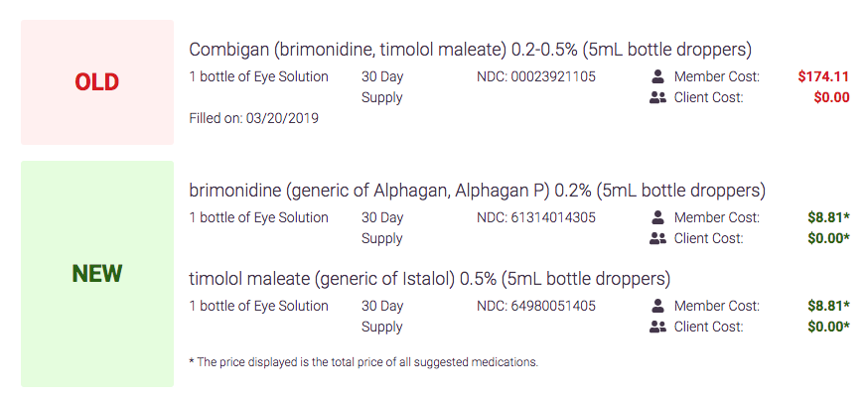
Task: Click the brimonidine client cost group icon
Action: [657, 239]
